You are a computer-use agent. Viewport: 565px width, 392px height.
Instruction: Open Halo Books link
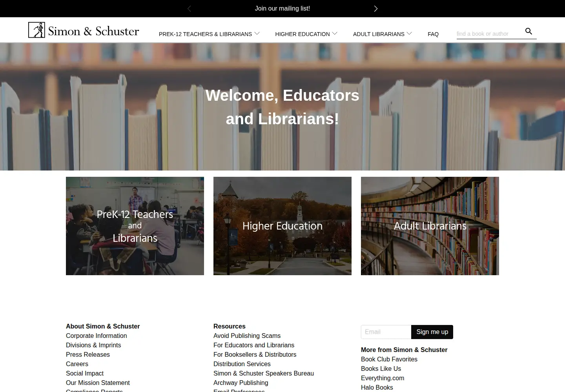(377, 388)
